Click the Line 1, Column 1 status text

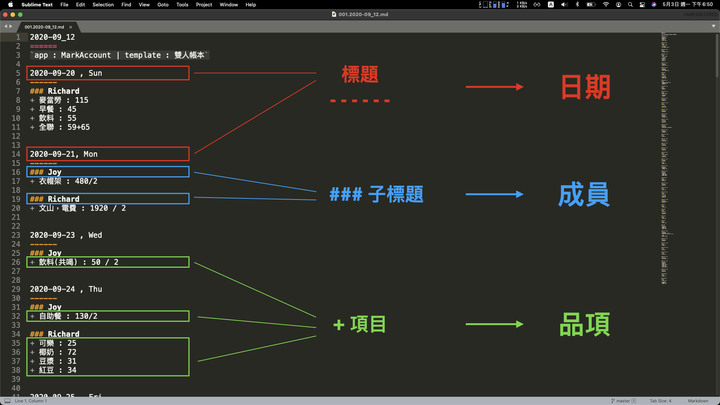[x=31, y=401]
